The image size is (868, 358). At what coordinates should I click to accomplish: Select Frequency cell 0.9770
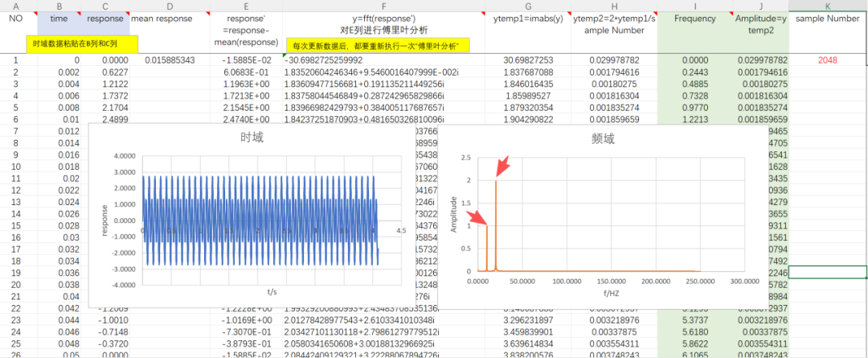point(695,107)
